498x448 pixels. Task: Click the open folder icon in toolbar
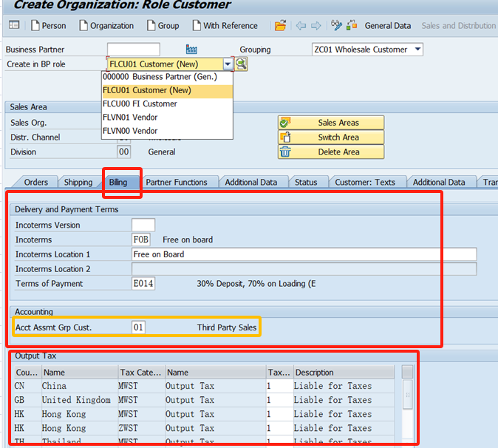(280, 25)
